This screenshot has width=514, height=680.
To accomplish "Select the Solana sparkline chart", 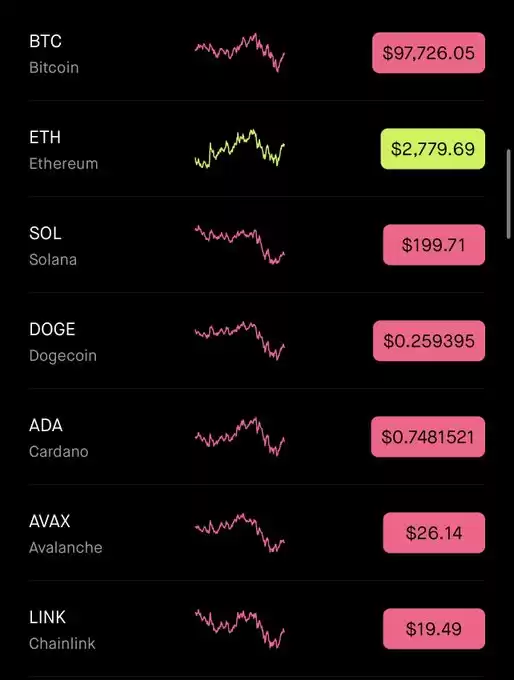I will (x=240, y=245).
